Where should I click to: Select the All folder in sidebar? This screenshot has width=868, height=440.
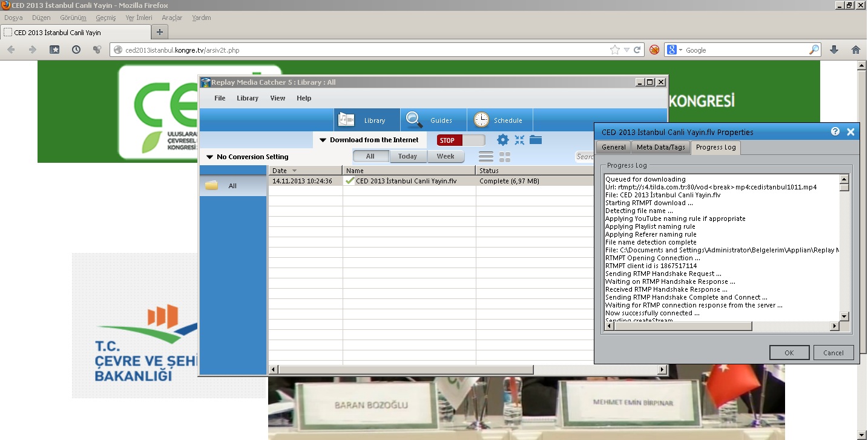233,186
